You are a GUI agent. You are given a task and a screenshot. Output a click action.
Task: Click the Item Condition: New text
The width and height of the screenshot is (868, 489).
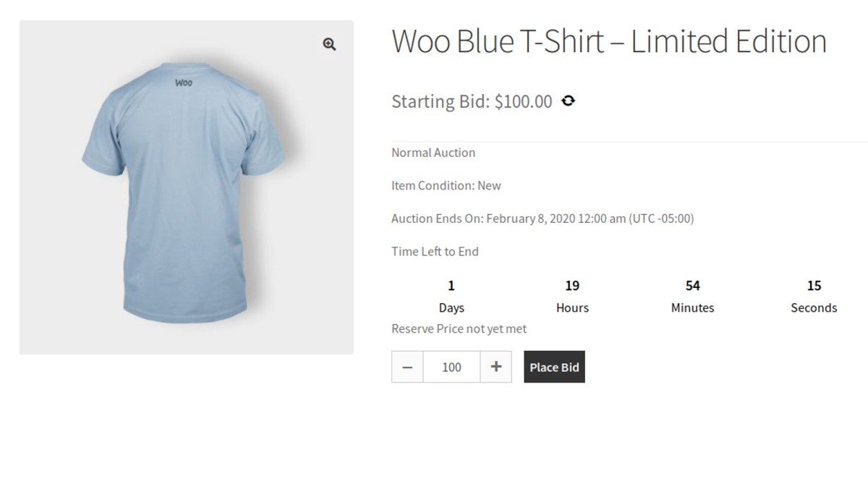tap(446, 186)
